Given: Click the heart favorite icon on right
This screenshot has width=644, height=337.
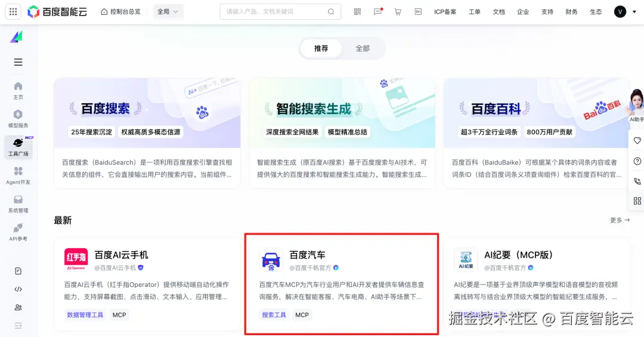Looking at the screenshot, I should tap(637, 140).
